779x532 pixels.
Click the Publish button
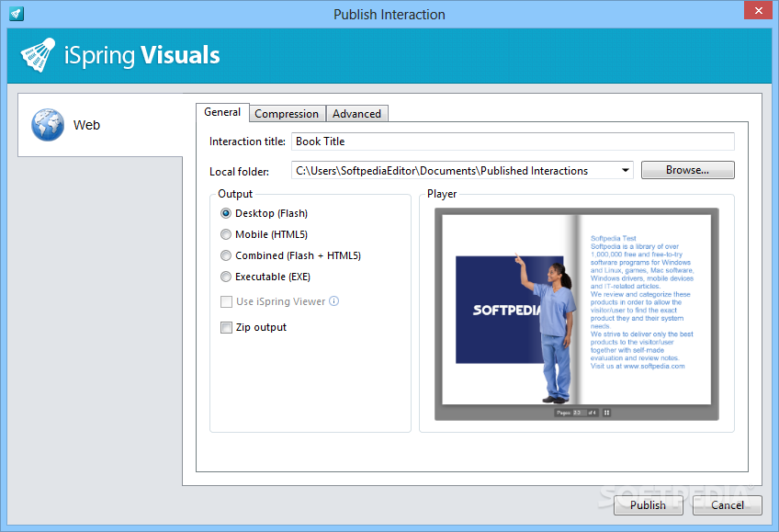point(648,505)
